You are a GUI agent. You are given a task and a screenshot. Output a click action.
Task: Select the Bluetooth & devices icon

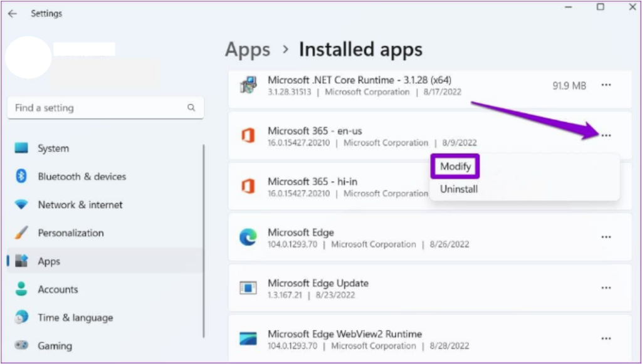pyautogui.click(x=21, y=176)
